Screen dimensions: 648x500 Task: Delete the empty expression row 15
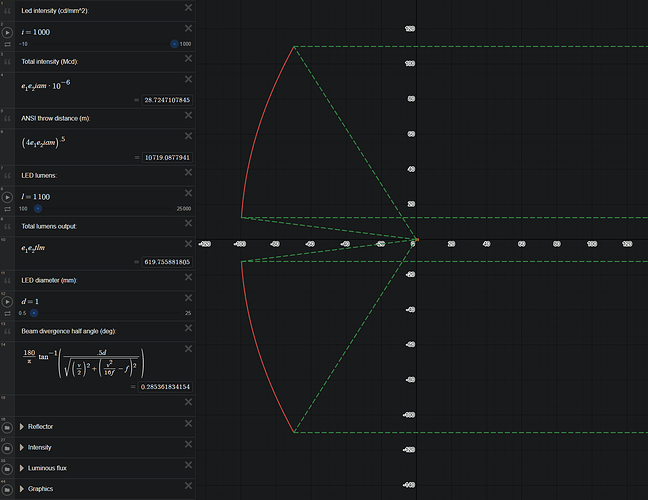tap(188, 402)
